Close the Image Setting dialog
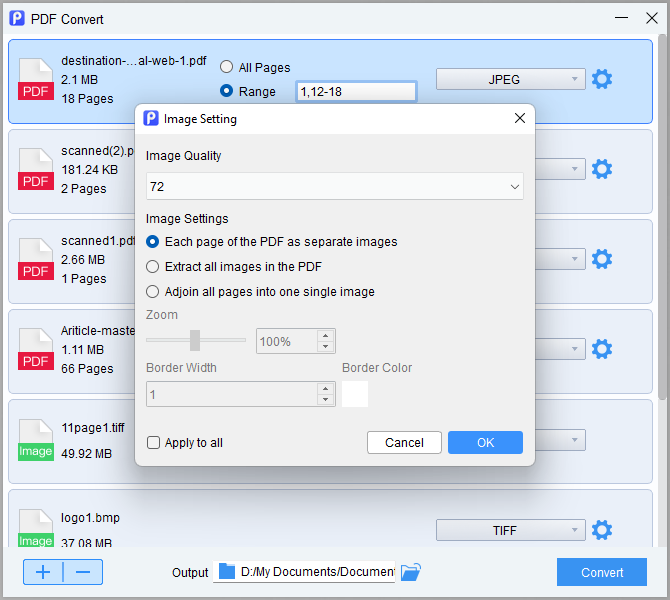This screenshot has width=670, height=600. tap(520, 118)
